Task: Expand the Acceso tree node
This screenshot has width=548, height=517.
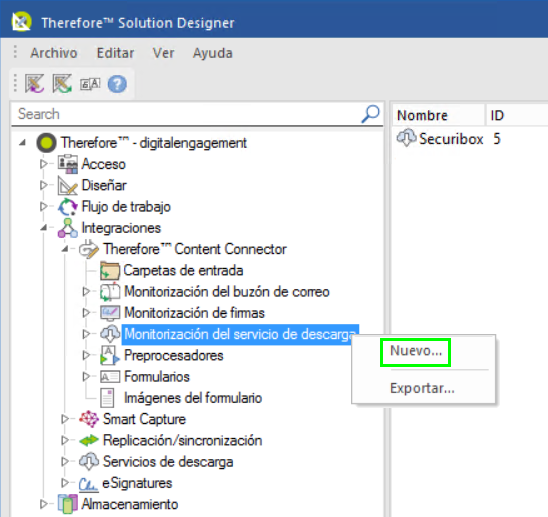Action: [43, 164]
